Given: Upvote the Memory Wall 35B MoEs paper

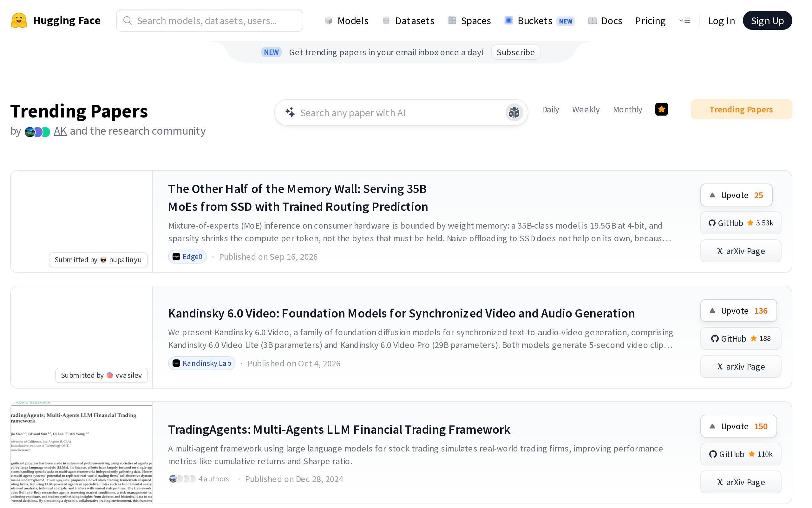Looking at the screenshot, I should [736, 195].
